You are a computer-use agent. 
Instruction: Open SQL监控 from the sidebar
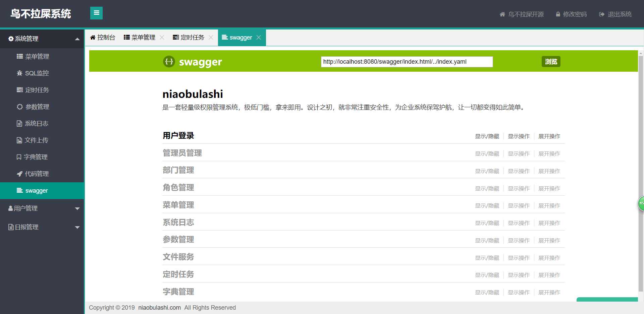[42, 73]
